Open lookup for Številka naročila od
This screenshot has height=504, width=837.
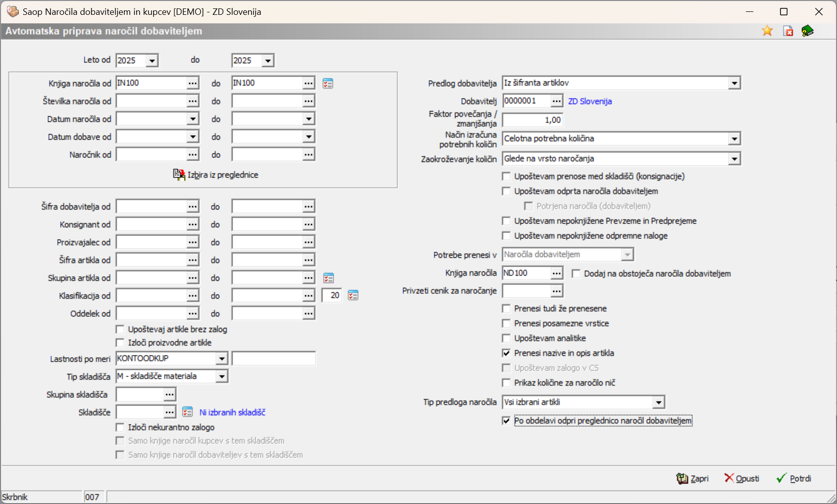pos(193,101)
